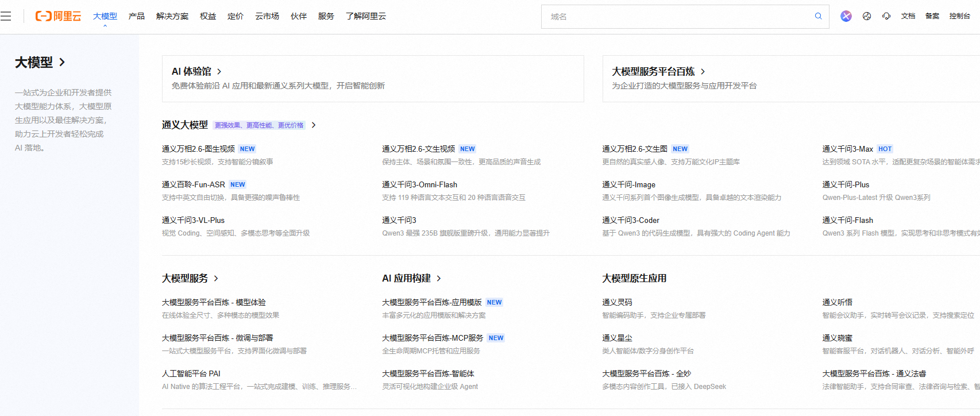This screenshot has height=416, width=980.
Task: Open the 控制台 console link
Action: pos(960,16)
